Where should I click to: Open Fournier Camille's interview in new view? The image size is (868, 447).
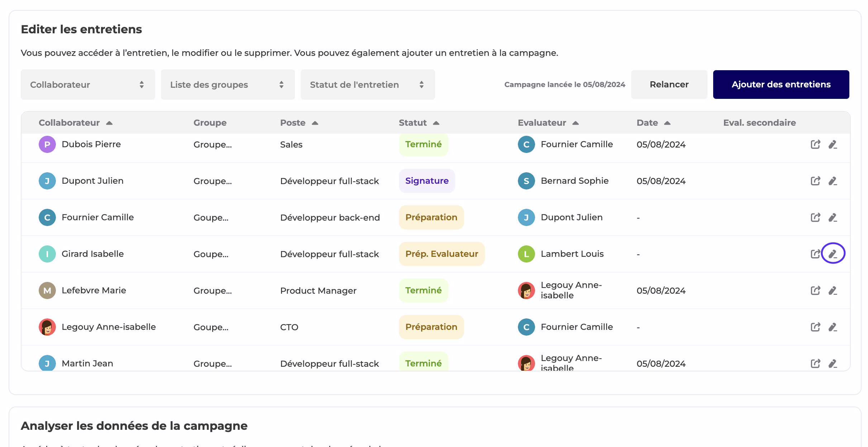(815, 217)
